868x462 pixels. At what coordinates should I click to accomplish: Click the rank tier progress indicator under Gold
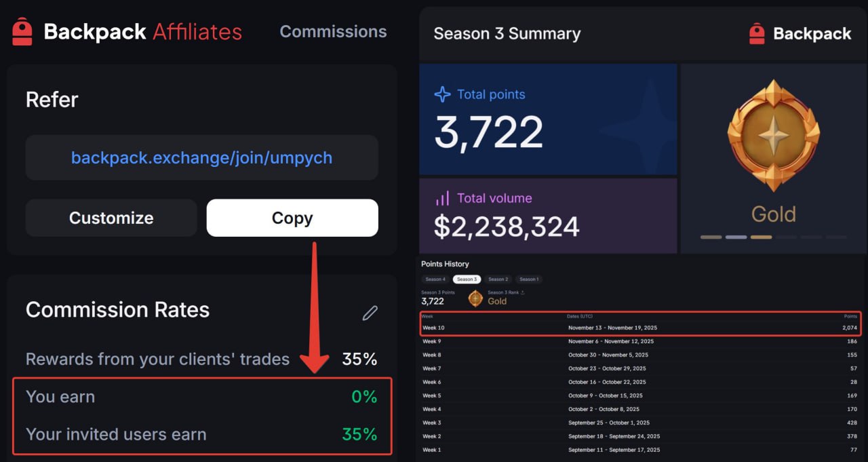[773, 237]
